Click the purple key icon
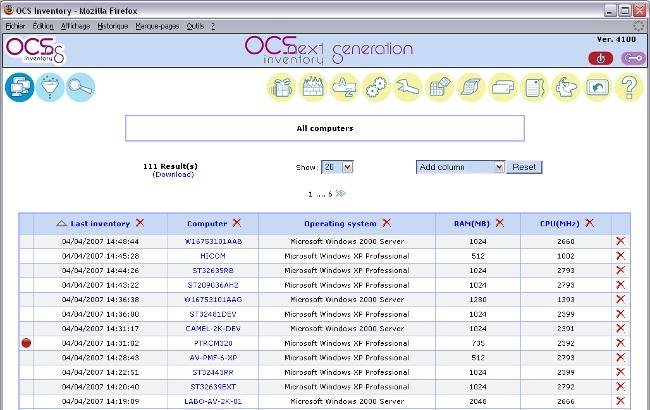Screen dimensions: 650x410 click(x=631, y=58)
